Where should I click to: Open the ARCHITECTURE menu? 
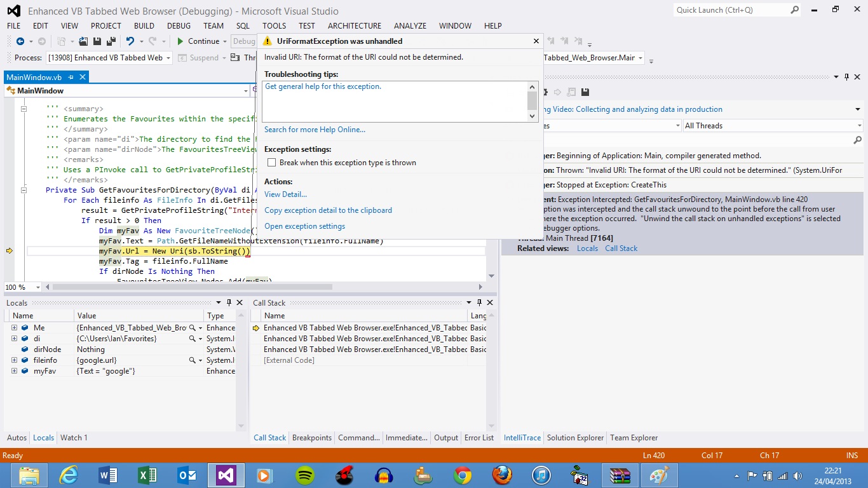point(355,26)
